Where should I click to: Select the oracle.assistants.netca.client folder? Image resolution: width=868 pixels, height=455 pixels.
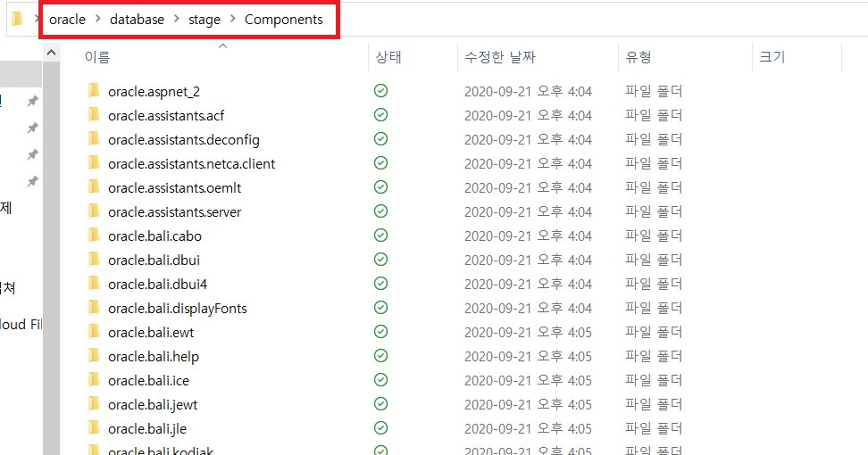click(191, 163)
